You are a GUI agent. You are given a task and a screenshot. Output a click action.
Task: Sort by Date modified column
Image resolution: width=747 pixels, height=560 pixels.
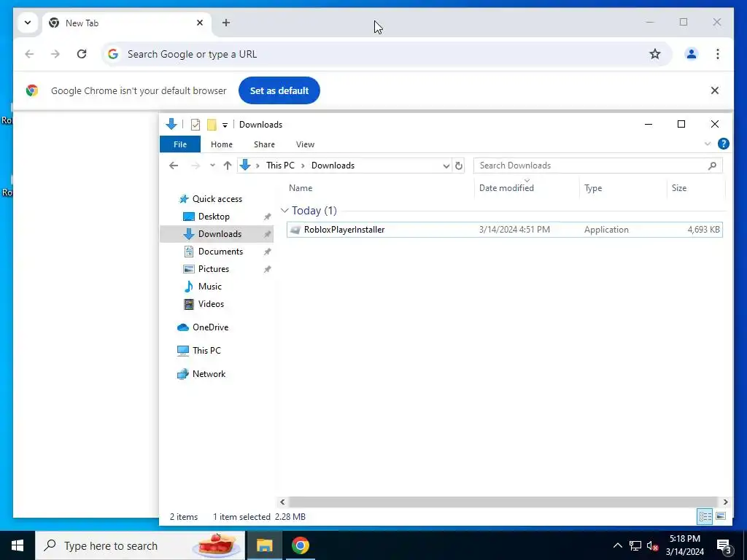(506, 188)
